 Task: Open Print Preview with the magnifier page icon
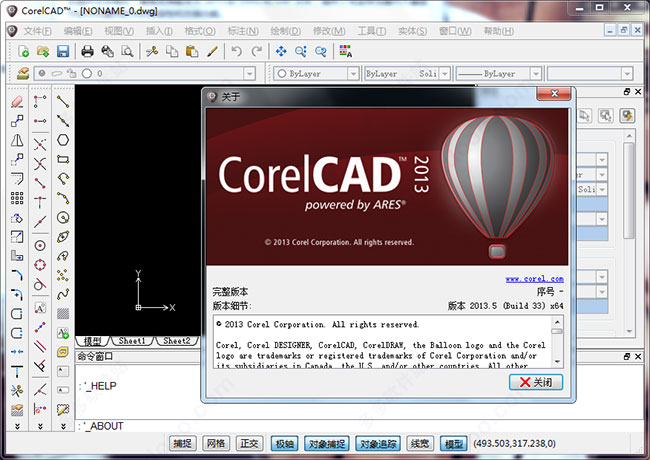click(x=127, y=51)
